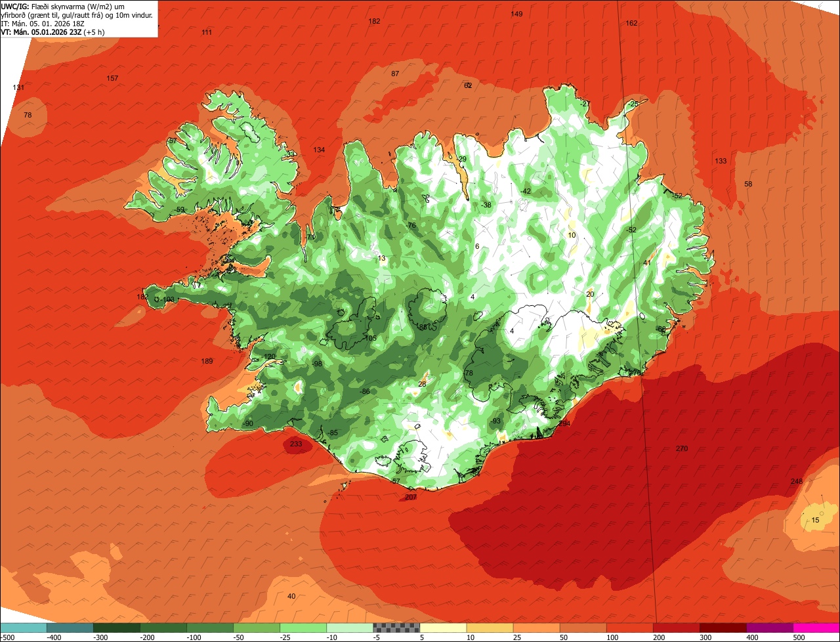Click the legend swatch between 100 and 200
Image resolution: width=840 pixels, height=642 pixels.
pyautogui.click(x=629, y=628)
